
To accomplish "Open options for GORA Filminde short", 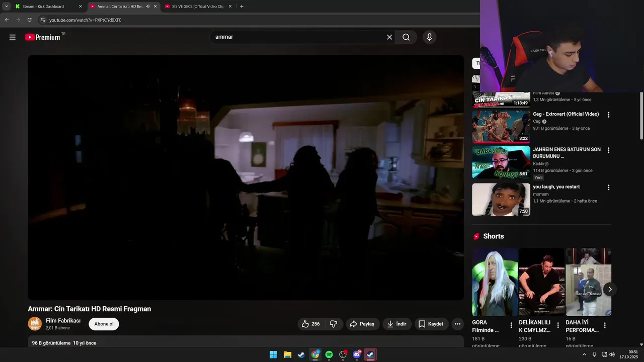I will 511,325.
